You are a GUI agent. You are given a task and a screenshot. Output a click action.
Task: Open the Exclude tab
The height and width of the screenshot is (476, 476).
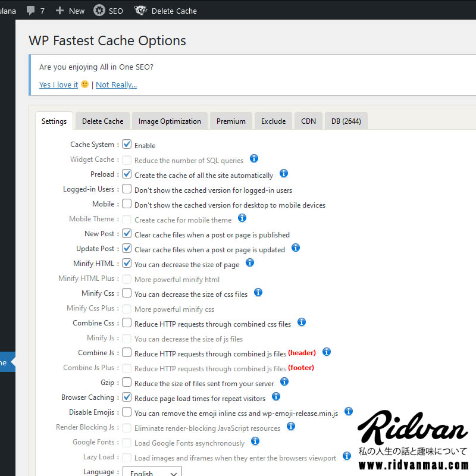[273, 121]
